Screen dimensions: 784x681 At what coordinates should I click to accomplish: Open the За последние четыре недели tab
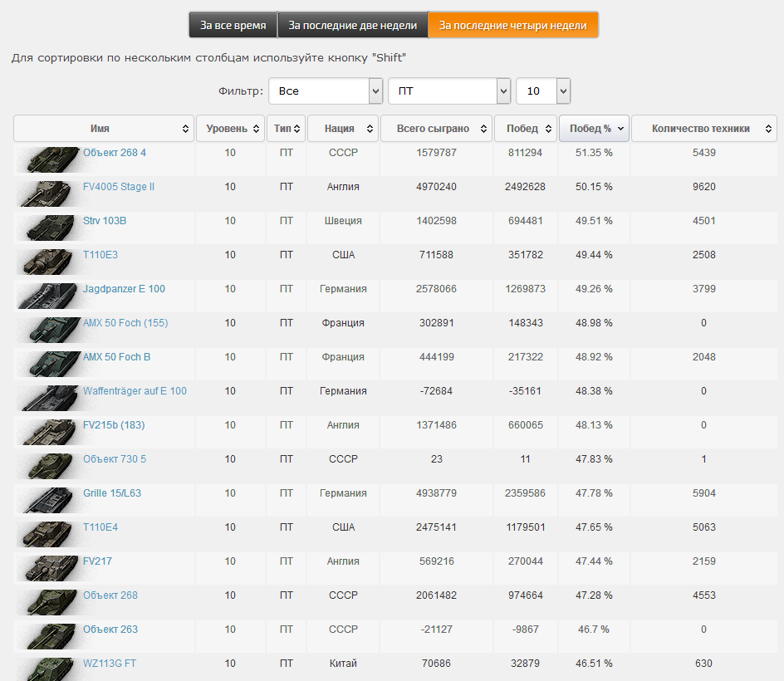tap(512, 25)
